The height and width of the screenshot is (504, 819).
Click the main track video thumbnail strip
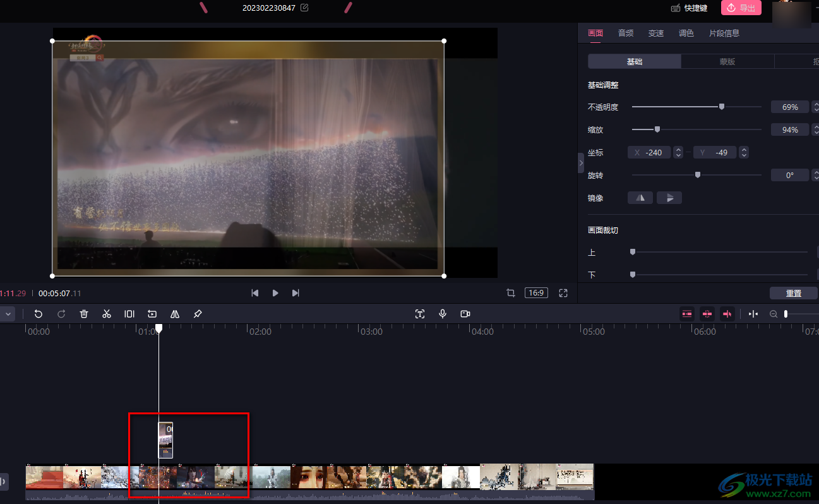point(309,476)
